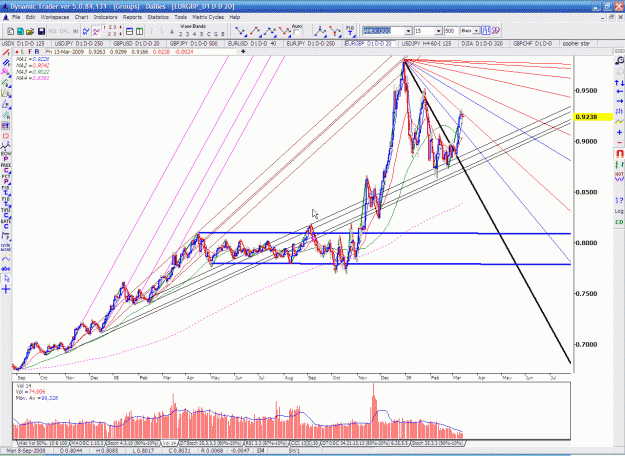This screenshot has height=456, width=625.
Task: Select the blue crosshair plus tool
Action: pyautogui.click(x=6, y=289)
